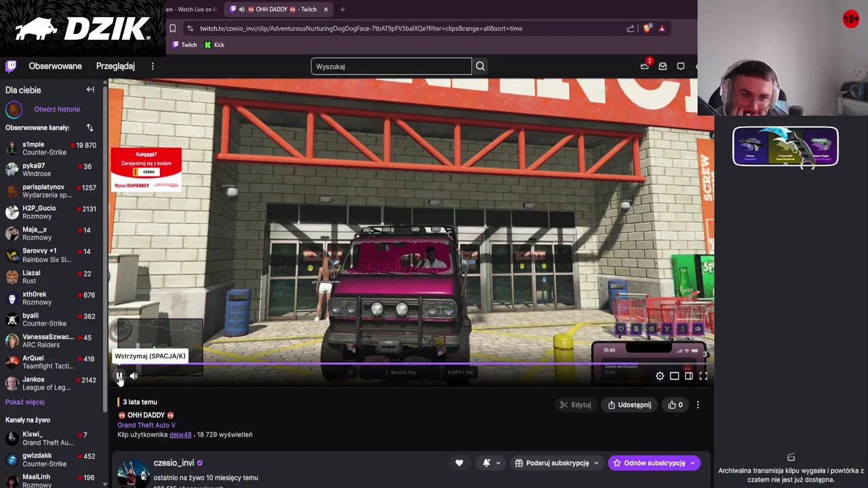Open the Obserwowane tab
The image size is (868, 488).
point(55,66)
